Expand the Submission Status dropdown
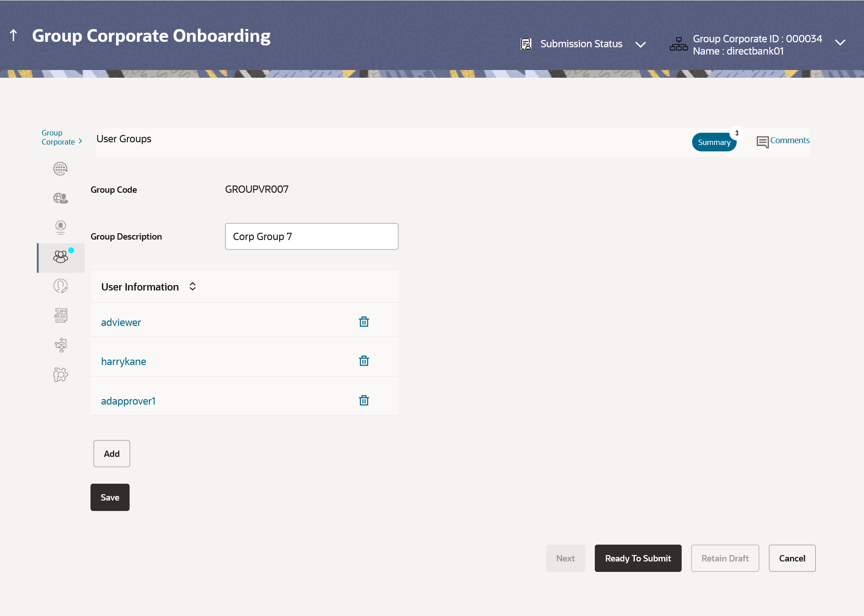The height and width of the screenshot is (616, 864). (x=640, y=44)
